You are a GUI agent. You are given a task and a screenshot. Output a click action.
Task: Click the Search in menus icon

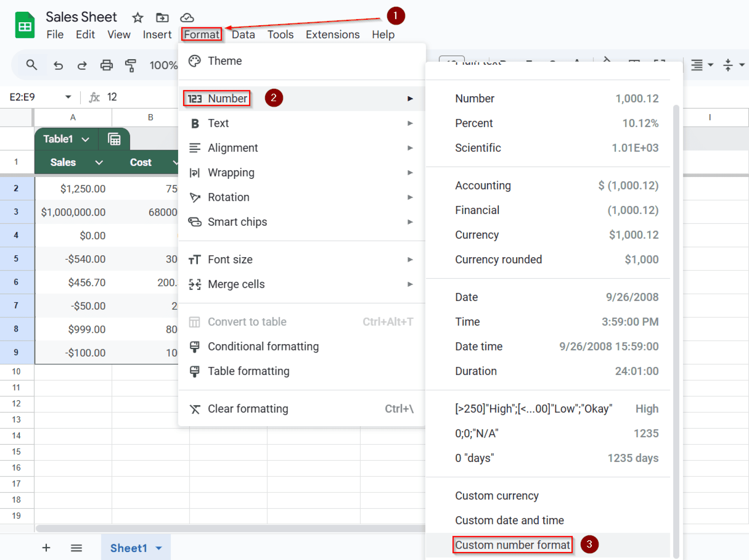(x=31, y=65)
